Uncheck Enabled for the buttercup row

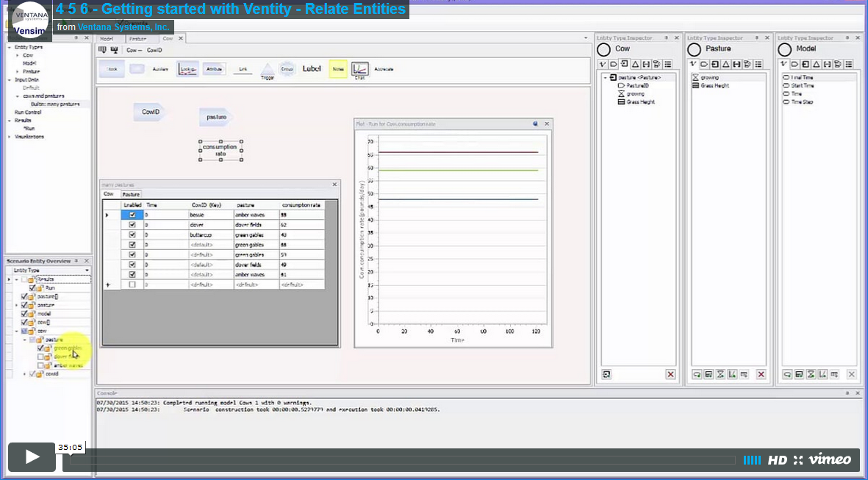[132, 234]
